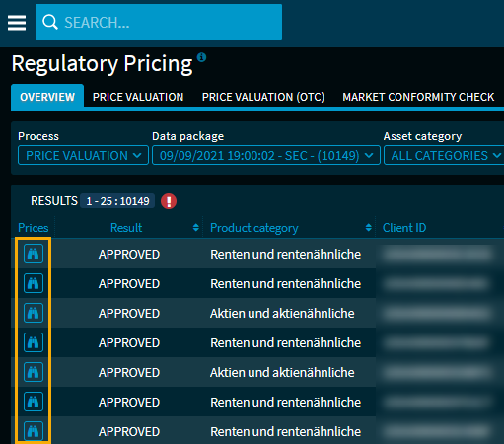
Task: Select second row's Renten und rentenähnliche cell
Action: click(286, 283)
